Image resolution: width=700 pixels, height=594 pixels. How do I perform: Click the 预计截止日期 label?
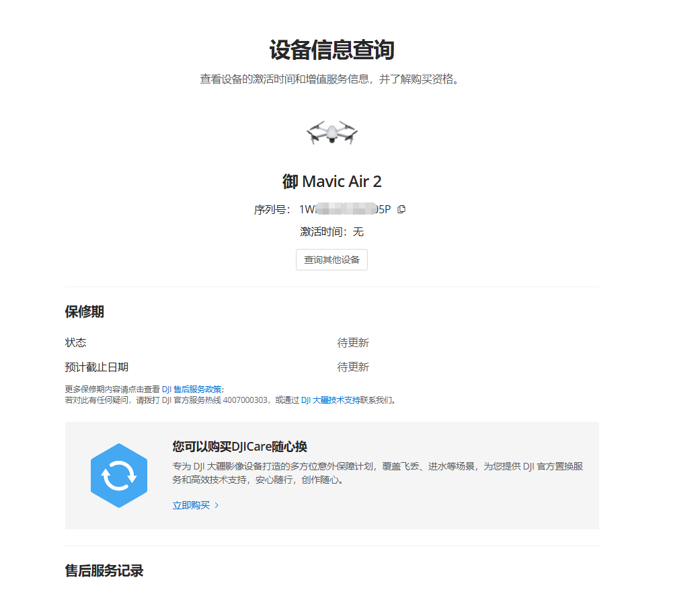96,367
